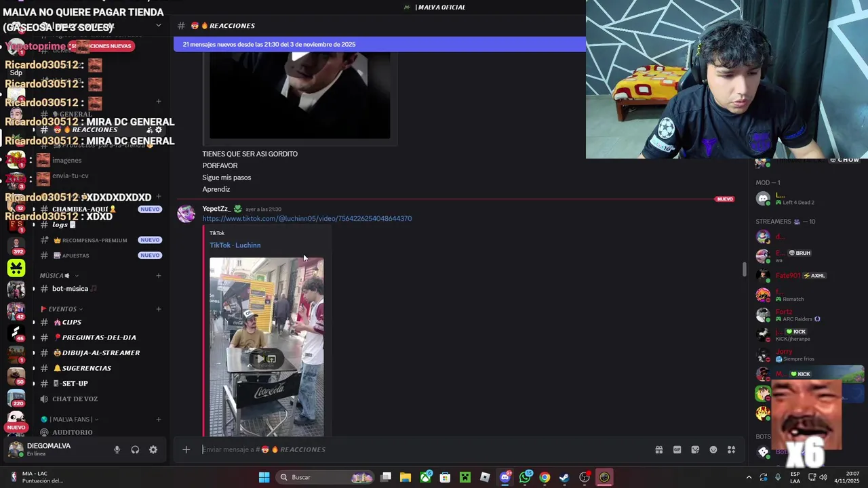Deafen audio with the headphones icon

tap(135, 449)
